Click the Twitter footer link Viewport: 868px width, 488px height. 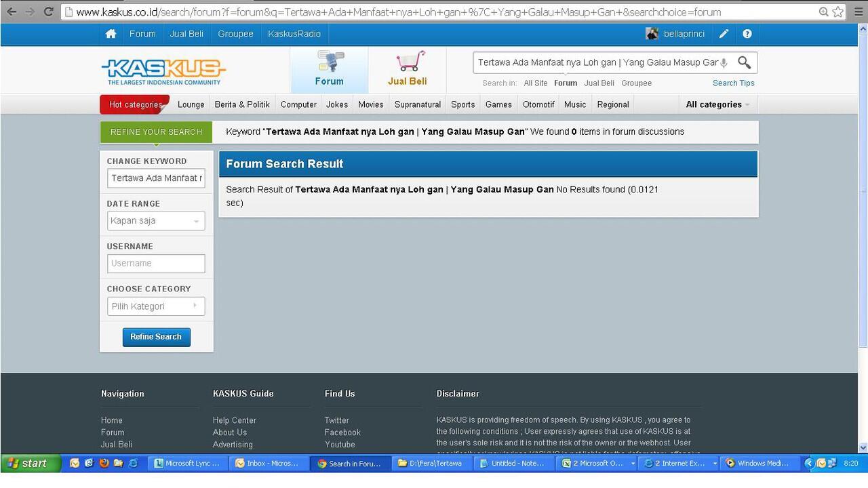337,420
